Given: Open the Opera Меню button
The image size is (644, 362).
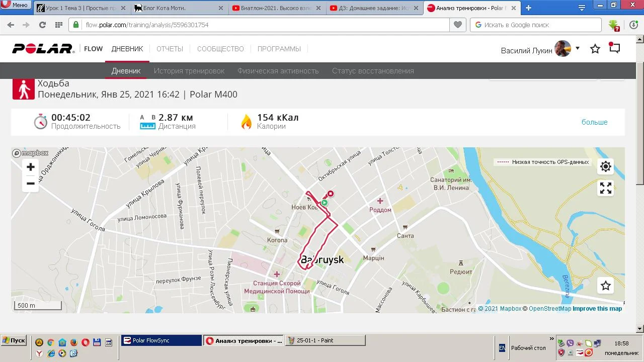Looking at the screenshot, I should [x=16, y=5].
